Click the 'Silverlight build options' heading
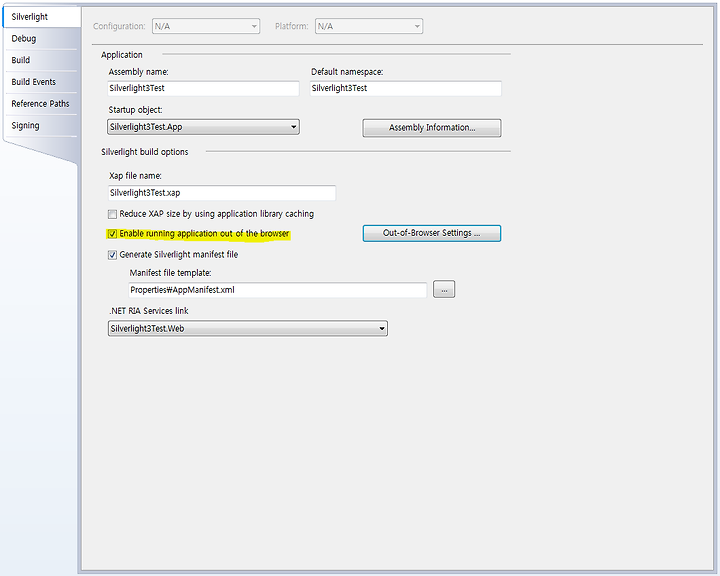Viewport: 720px width, 576px height. coord(145,152)
